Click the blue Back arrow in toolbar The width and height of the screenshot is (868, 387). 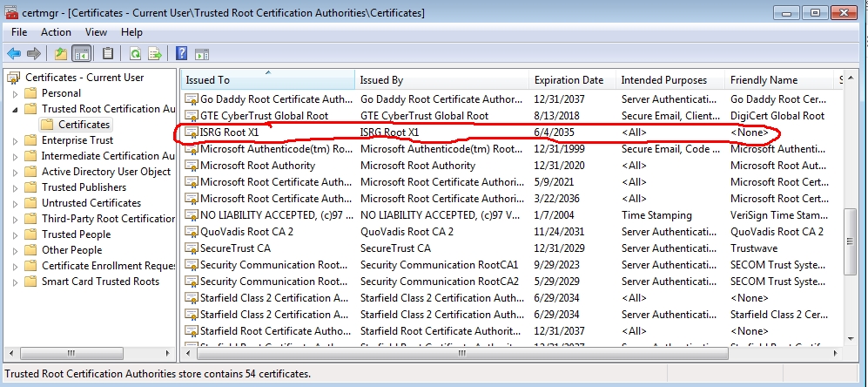(x=14, y=54)
